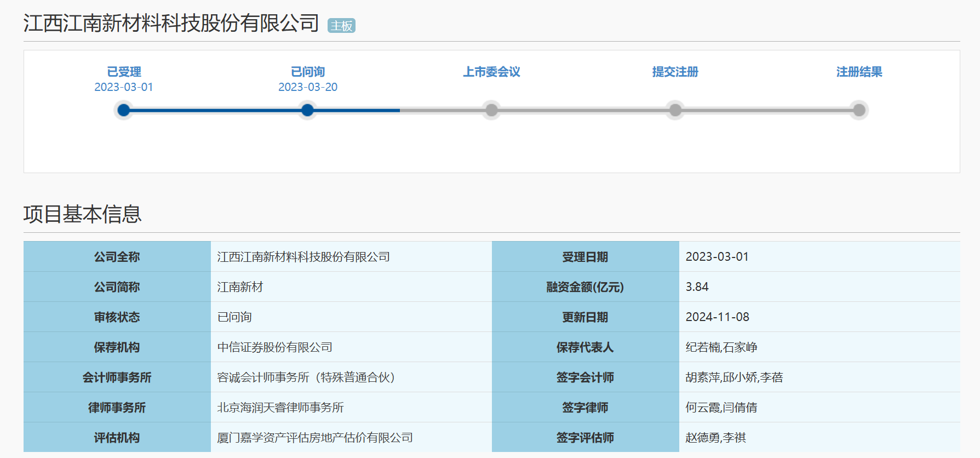Image resolution: width=980 pixels, height=458 pixels.
Task: Click the 签字会计师 header cell
Action: click(x=586, y=377)
